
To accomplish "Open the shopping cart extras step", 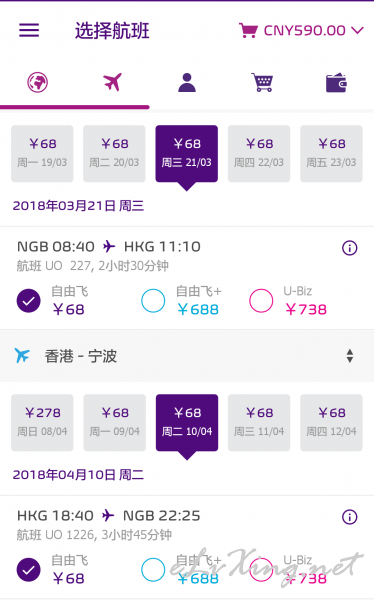I will coord(262,82).
